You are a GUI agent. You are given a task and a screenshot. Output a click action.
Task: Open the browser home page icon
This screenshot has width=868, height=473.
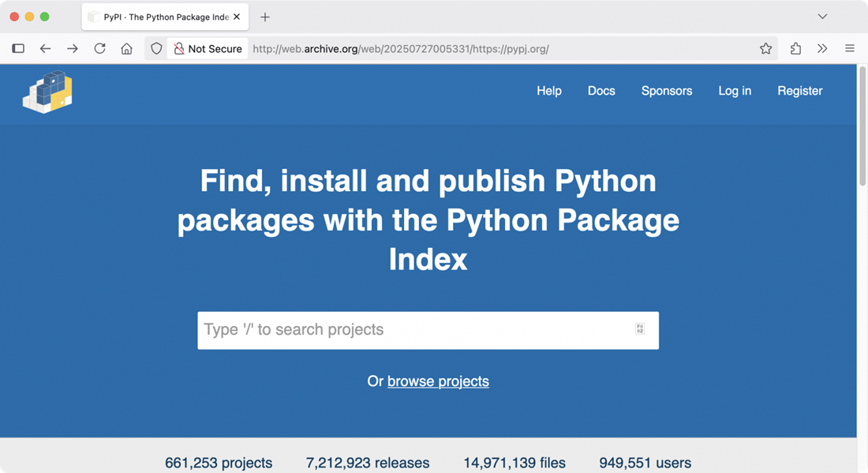[x=126, y=49]
